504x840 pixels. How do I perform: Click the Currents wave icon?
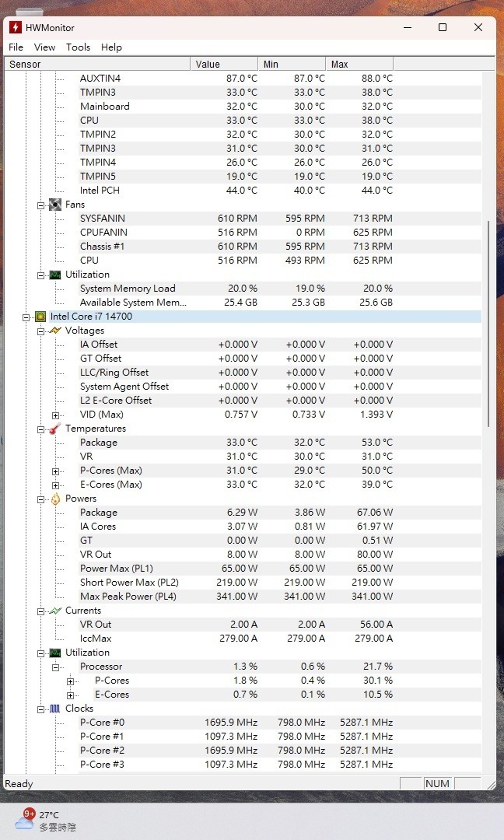55,611
